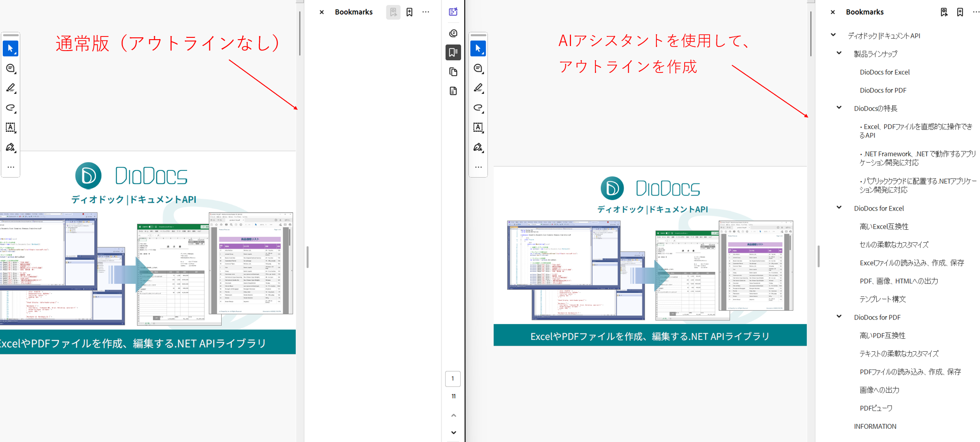The width and height of the screenshot is (980, 442).
Task: Show more tools in left viewer toolbar
Action: 10,167
